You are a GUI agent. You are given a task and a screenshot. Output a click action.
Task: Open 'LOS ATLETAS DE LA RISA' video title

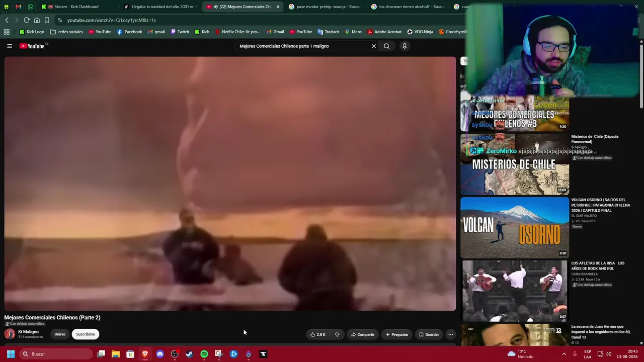tap(598, 266)
